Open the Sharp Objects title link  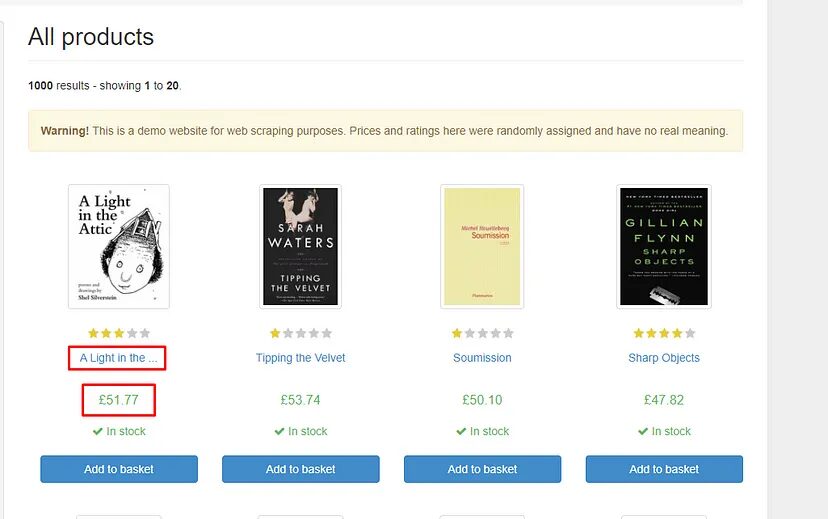664,358
